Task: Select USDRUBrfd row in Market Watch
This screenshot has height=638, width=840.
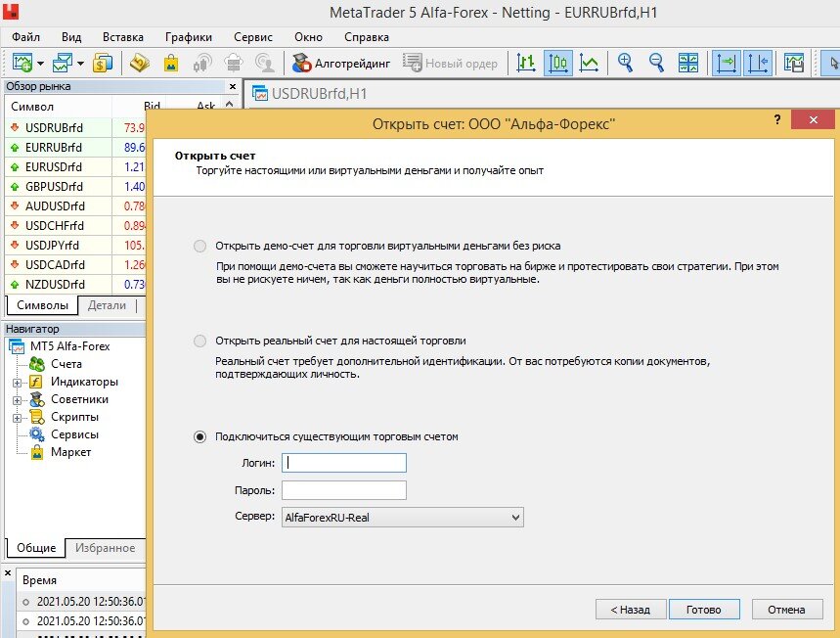Action: point(75,127)
